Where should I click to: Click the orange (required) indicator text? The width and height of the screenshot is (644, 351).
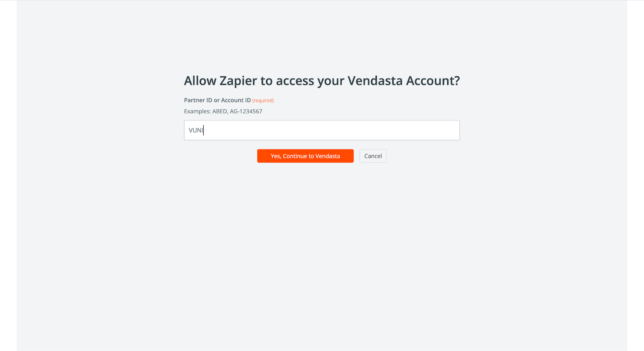pos(263,100)
